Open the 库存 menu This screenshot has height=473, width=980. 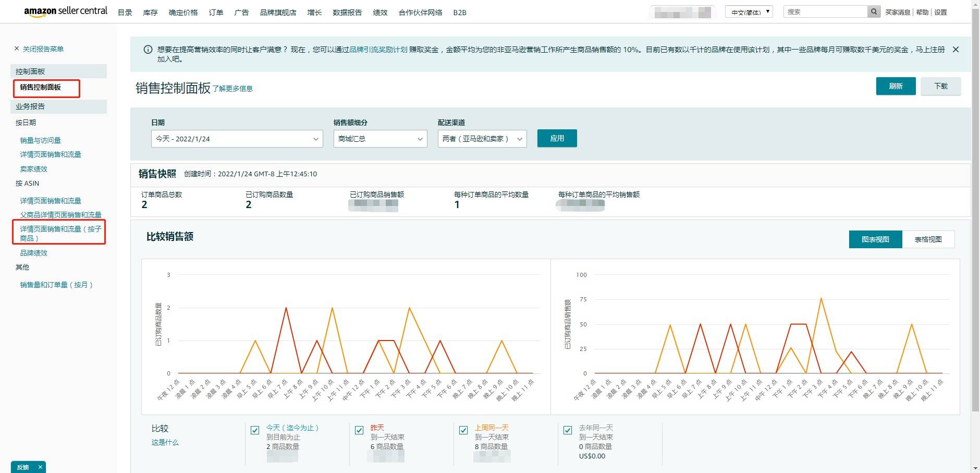150,13
